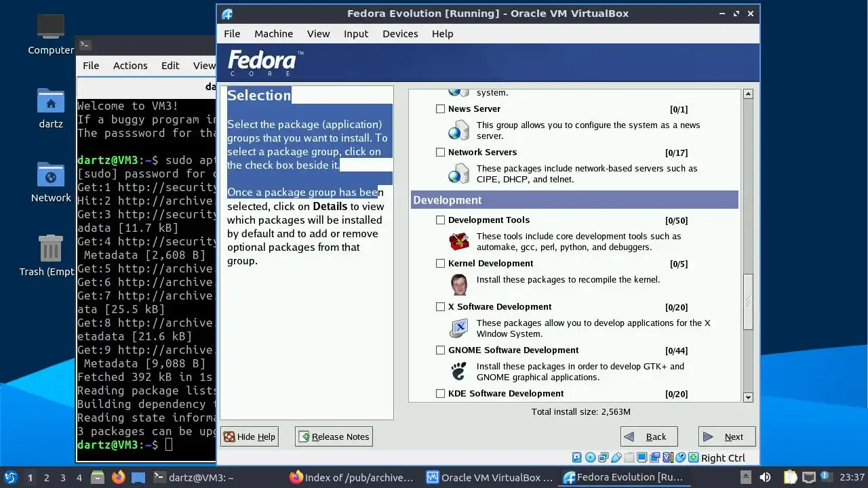
Task: Click the update notification tray icon
Action: click(827, 477)
